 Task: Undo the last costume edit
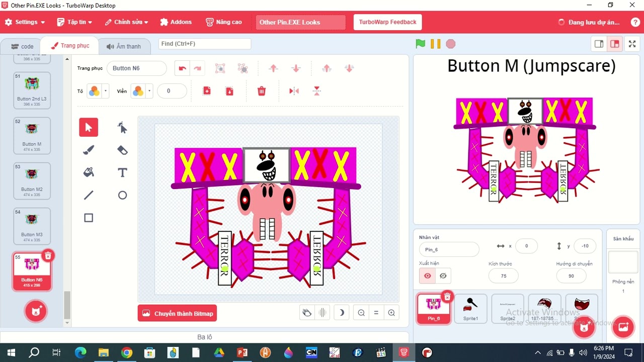(182, 68)
